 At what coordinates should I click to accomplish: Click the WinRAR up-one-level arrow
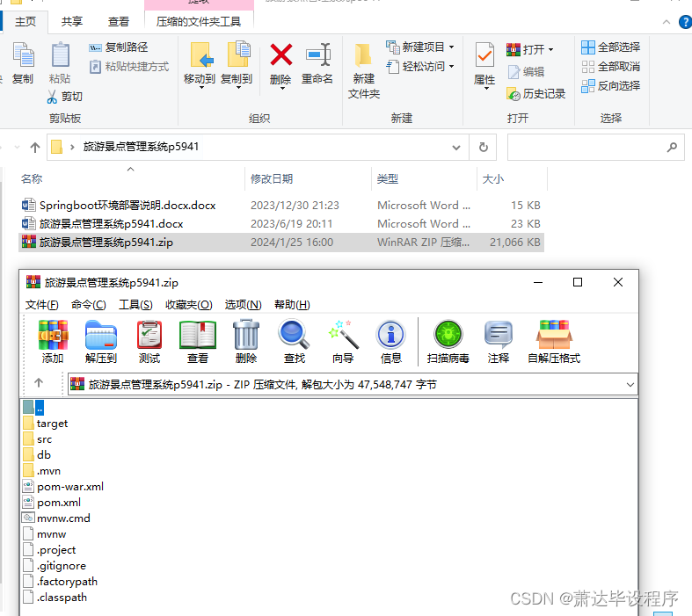click(39, 383)
